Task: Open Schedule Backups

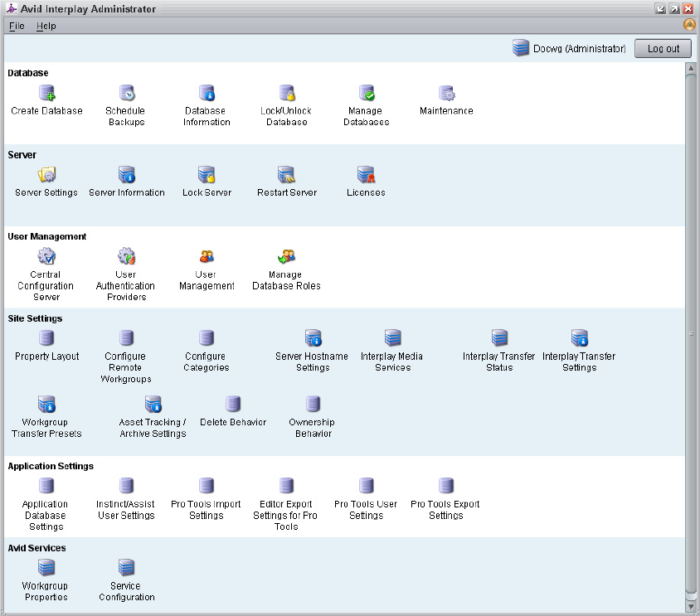Action: click(127, 93)
